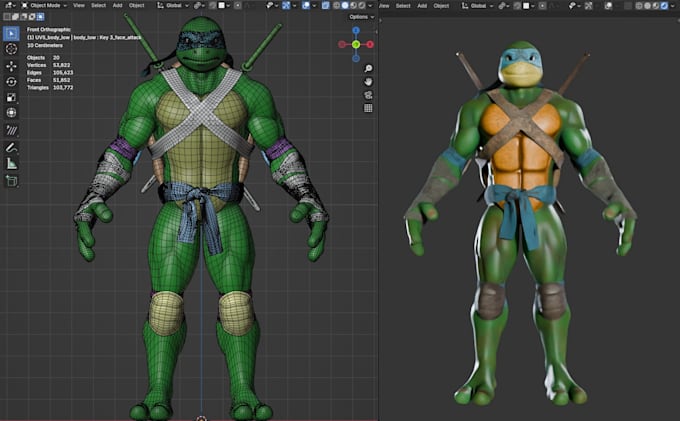The image size is (680, 421).
Task: Switch right viewport to Solid shading
Action: point(647,6)
